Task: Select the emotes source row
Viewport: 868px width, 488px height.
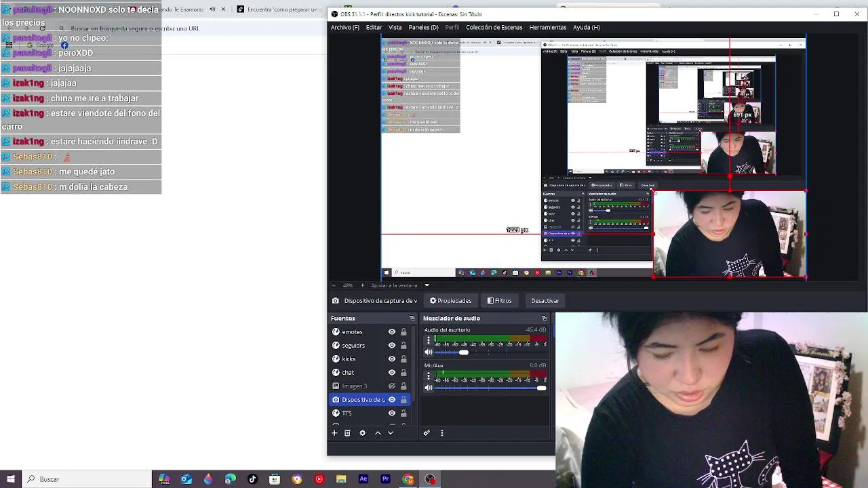Action: tap(370, 332)
